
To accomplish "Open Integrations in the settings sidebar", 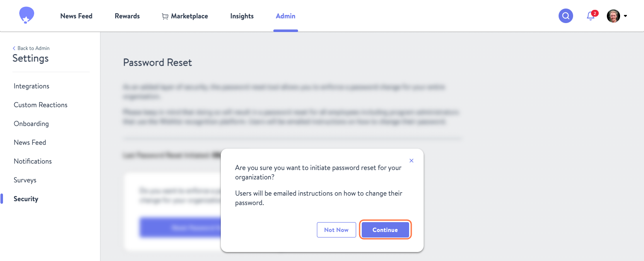I will point(32,86).
